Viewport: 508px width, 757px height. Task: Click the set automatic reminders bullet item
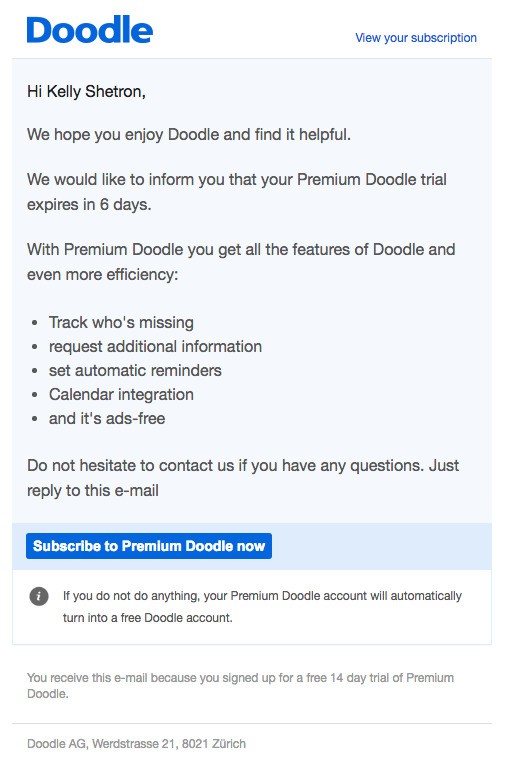pyautogui.click(x=135, y=370)
